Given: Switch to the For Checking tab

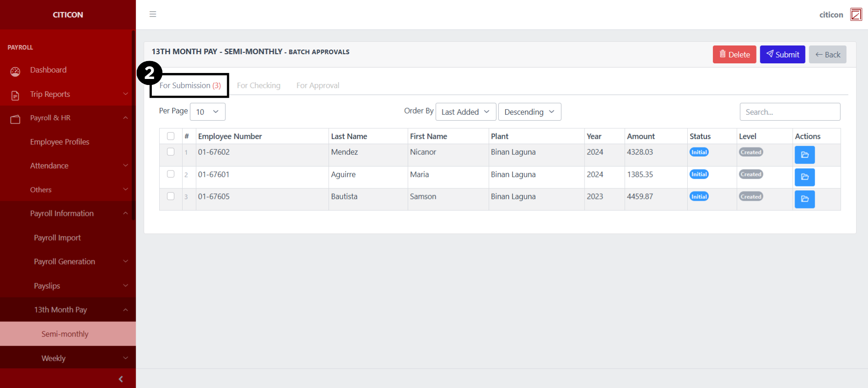Looking at the screenshot, I should [x=258, y=85].
